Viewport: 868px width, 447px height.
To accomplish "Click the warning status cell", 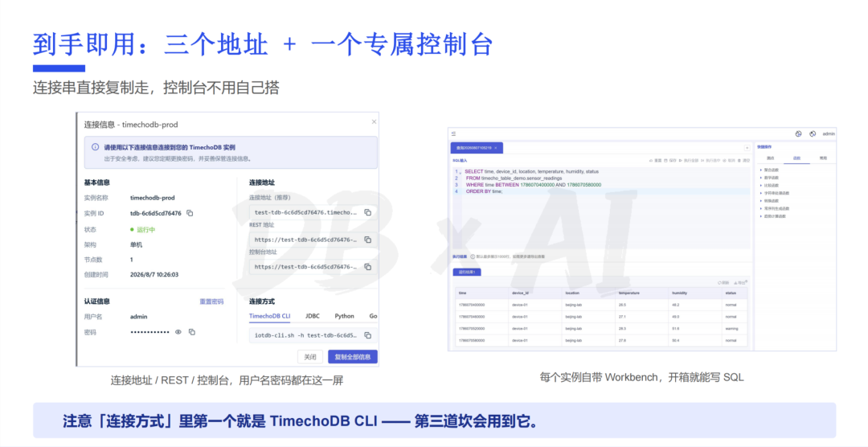I will coord(734,329).
